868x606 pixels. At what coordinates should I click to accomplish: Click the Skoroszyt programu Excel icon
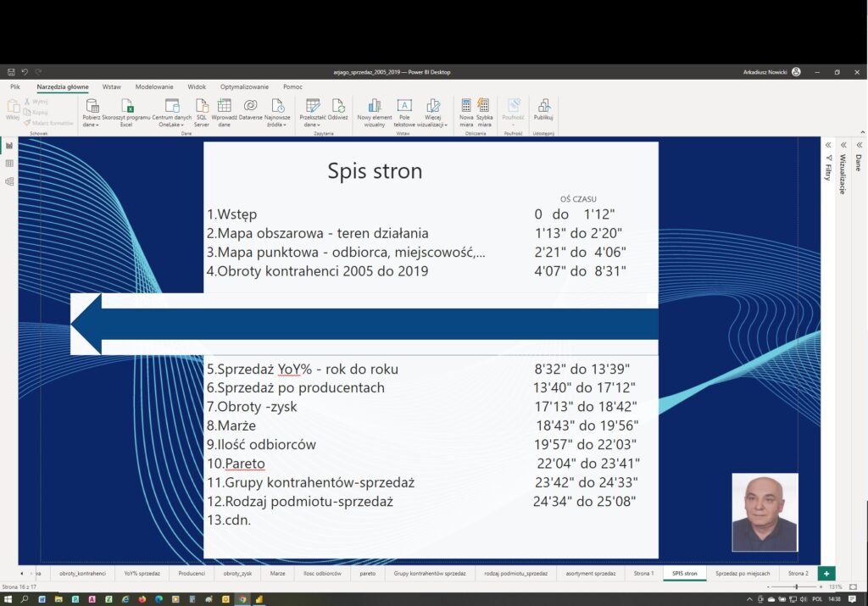pyautogui.click(x=126, y=106)
